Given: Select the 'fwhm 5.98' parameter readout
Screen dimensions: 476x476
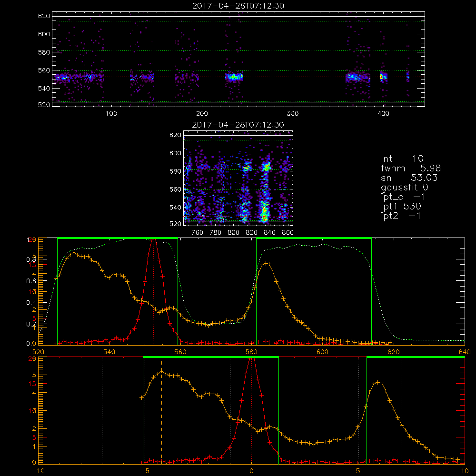Looking at the screenshot, I should pos(411,168).
